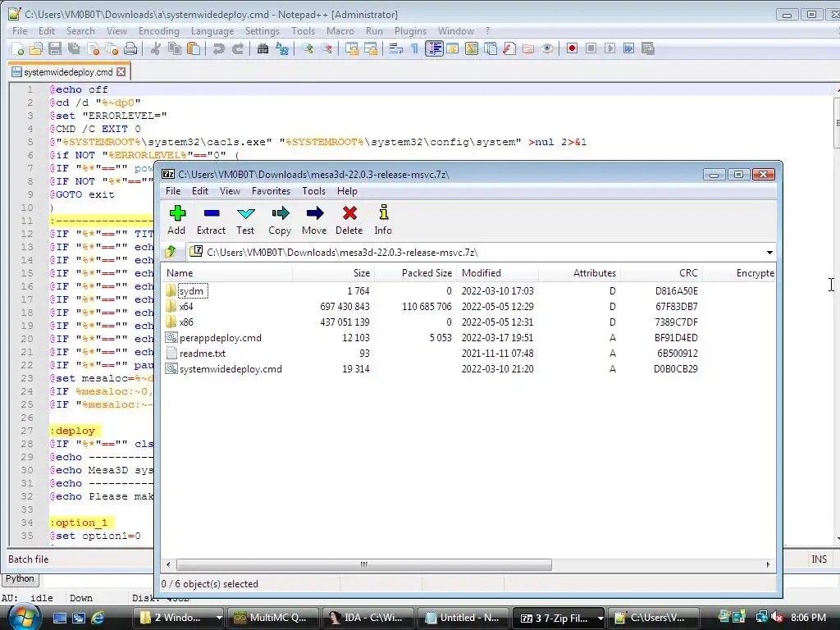The width and height of the screenshot is (840, 630).
Task: Click Notepad++ New file icon
Action: click(17, 49)
